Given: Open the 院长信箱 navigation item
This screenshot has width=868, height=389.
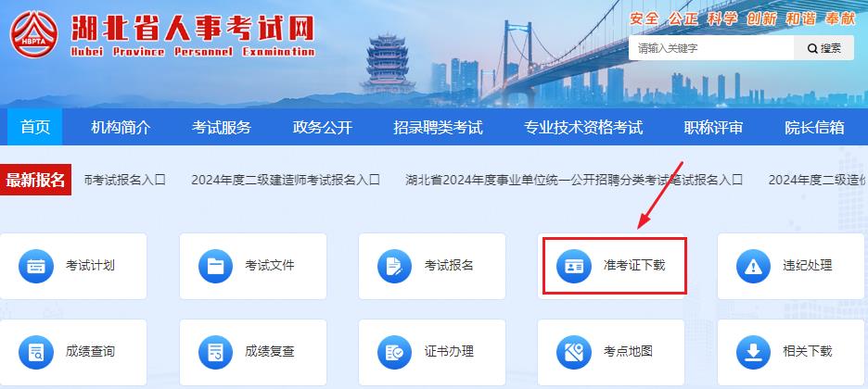Looking at the screenshot, I should click(x=814, y=128).
